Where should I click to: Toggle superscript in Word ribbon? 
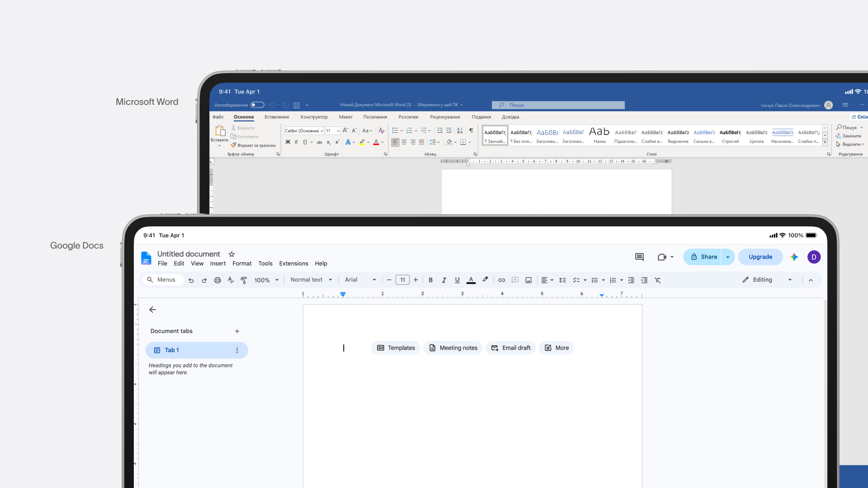point(337,142)
